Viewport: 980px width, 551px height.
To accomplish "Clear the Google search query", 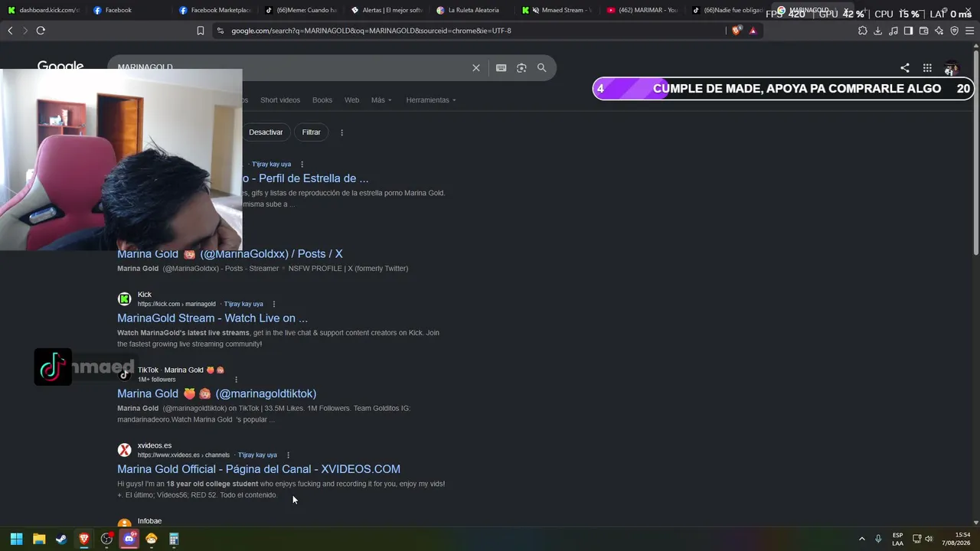I will pyautogui.click(x=476, y=68).
